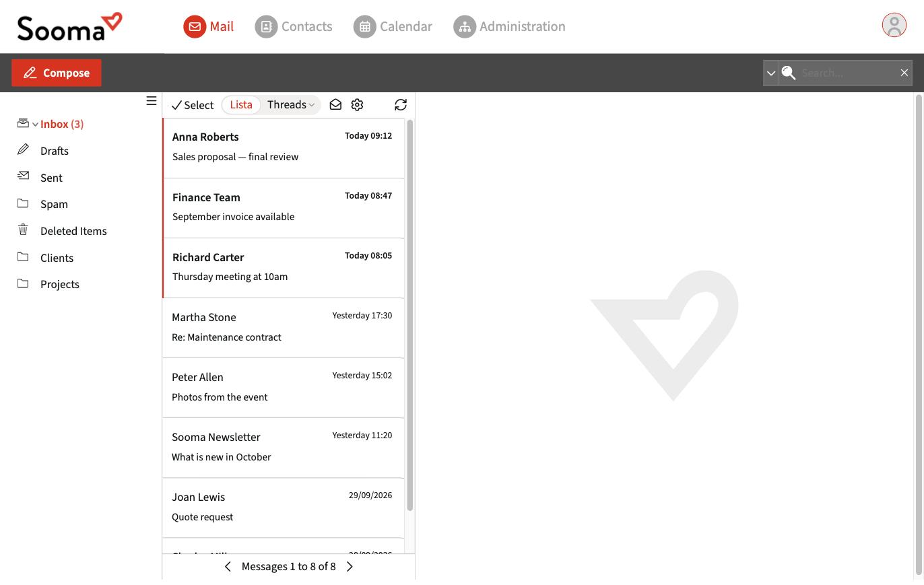Open the Threads dropdown
The image size is (924, 585).
[291, 104]
